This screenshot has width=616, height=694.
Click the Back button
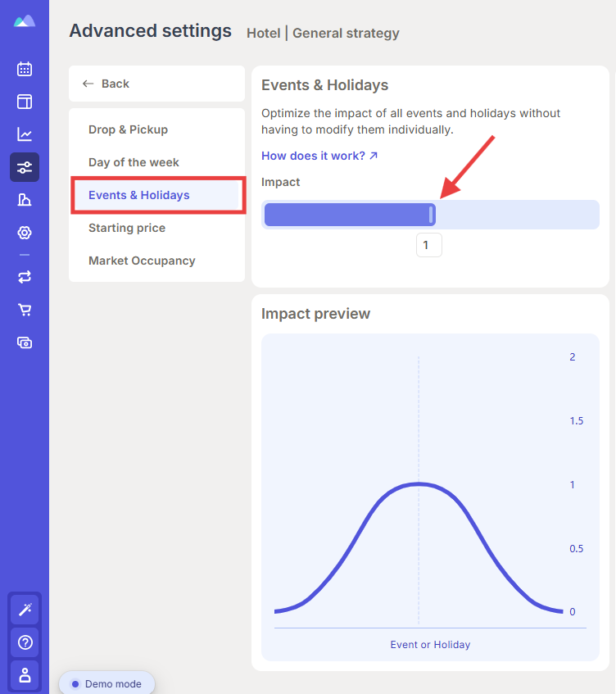coord(156,84)
